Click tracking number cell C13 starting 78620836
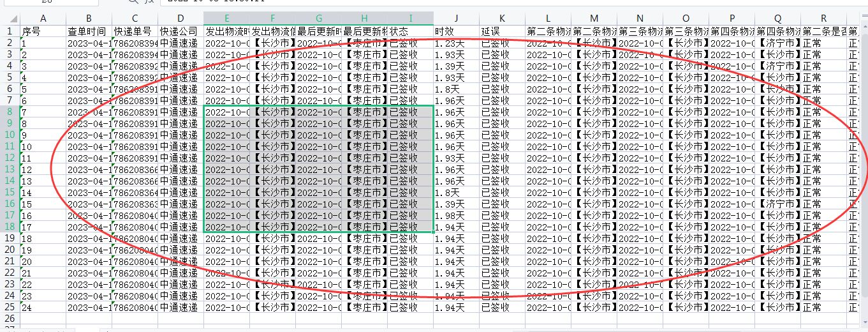 point(135,169)
